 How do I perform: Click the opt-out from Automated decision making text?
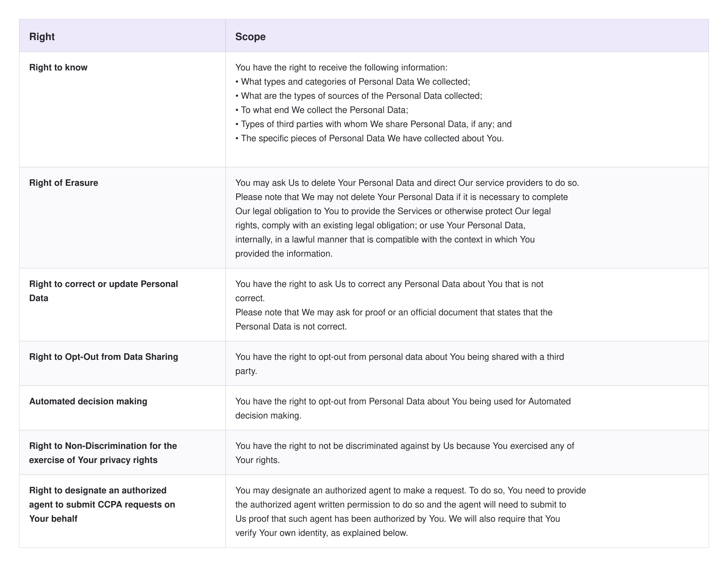point(403,408)
